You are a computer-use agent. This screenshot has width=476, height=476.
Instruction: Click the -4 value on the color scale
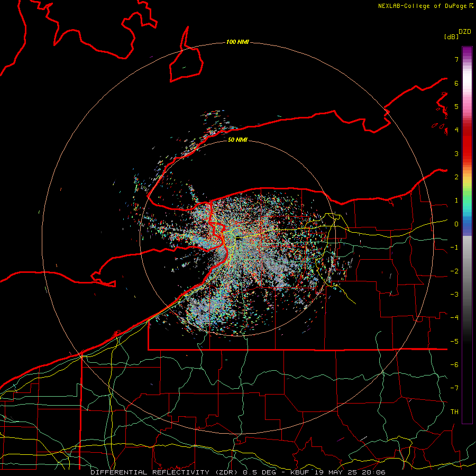pyautogui.click(x=454, y=318)
